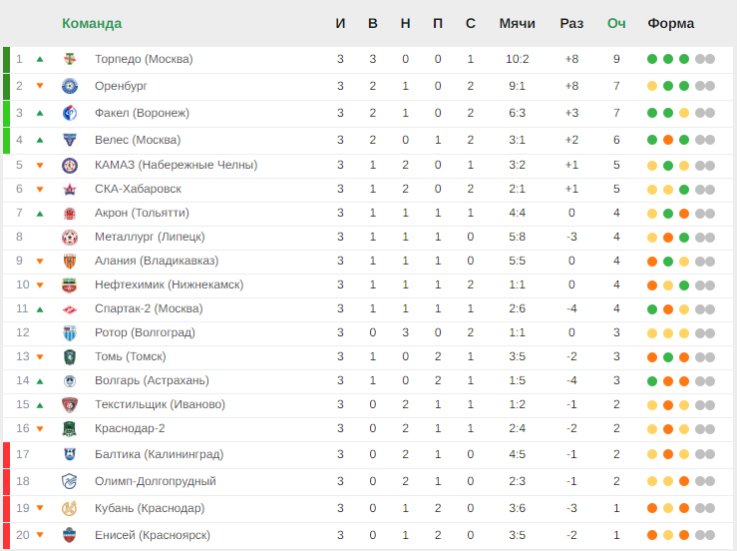Click the Yenisey Krasnoyarsk club logo
740x551 pixels.
tap(69, 535)
